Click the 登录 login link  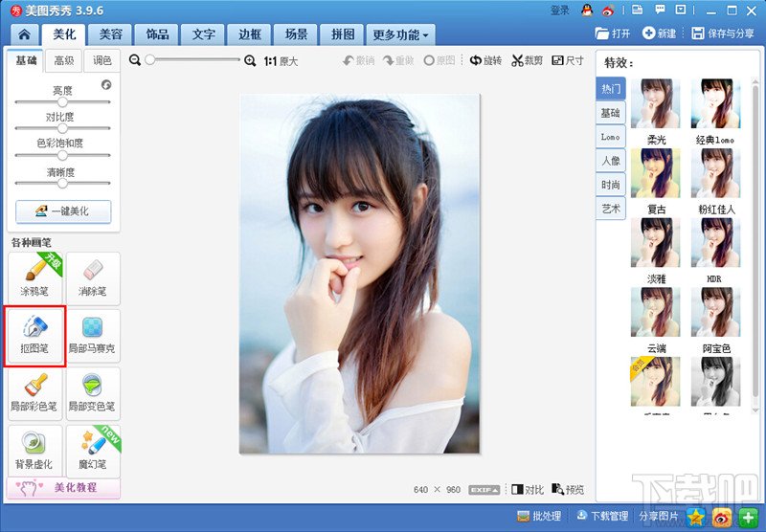pos(560,11)
